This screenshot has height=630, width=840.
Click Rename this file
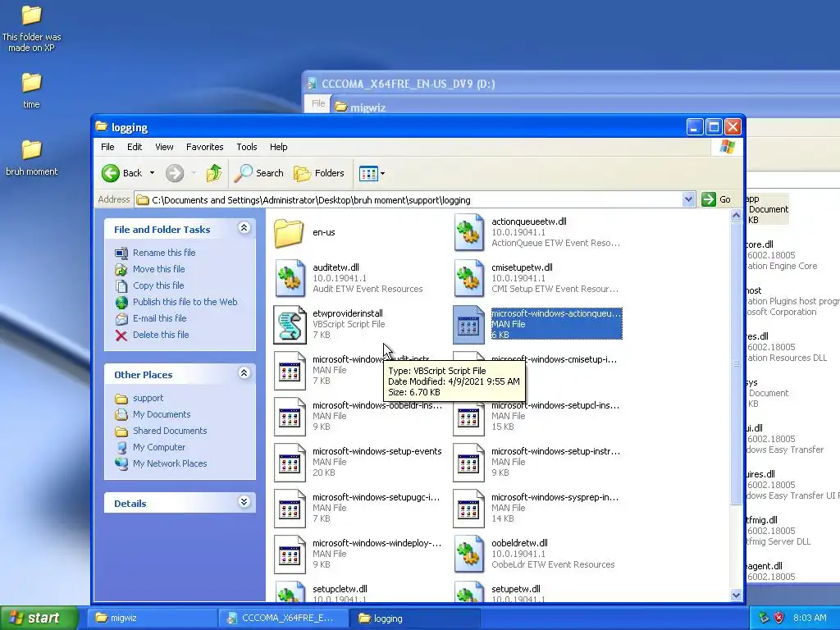click(164, 253)
